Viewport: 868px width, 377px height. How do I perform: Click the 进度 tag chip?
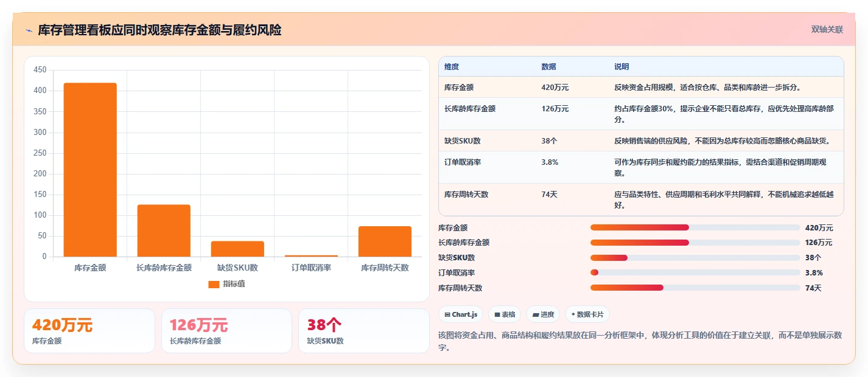(x=543, y=314)
